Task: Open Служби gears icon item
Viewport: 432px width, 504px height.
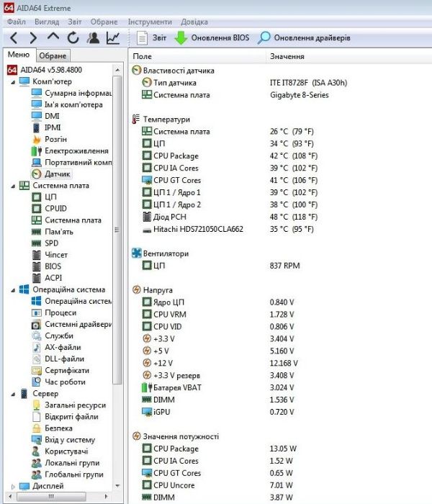Action: [53, 336]
